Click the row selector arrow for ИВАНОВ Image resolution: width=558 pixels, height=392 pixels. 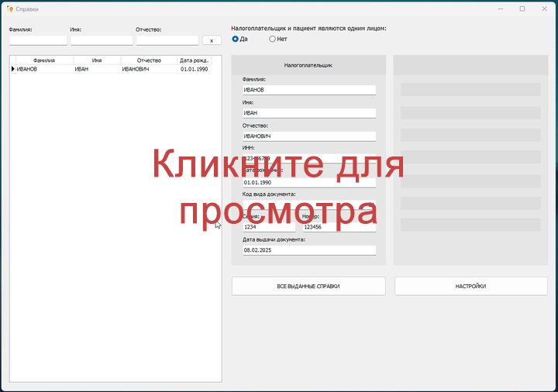(x=12, y=69)
